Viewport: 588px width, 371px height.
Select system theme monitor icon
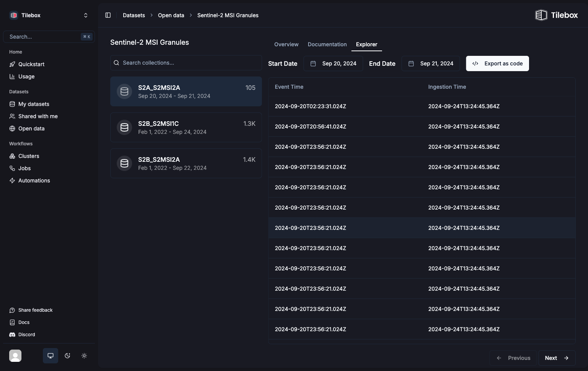click(x=51, y=356)
